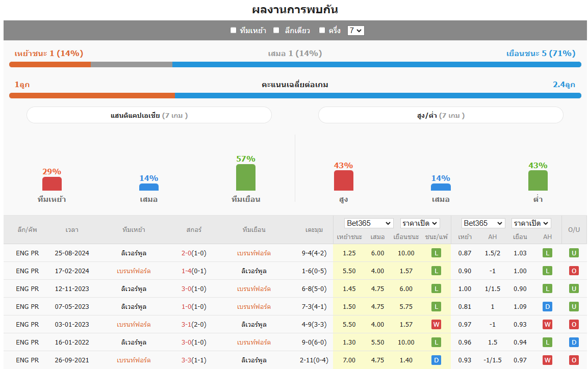Image resolution: width=588 pixels, height=369 pixels.
Task: Tick the ลีกเดียว checkbox
Action: (x=276, y=31)
